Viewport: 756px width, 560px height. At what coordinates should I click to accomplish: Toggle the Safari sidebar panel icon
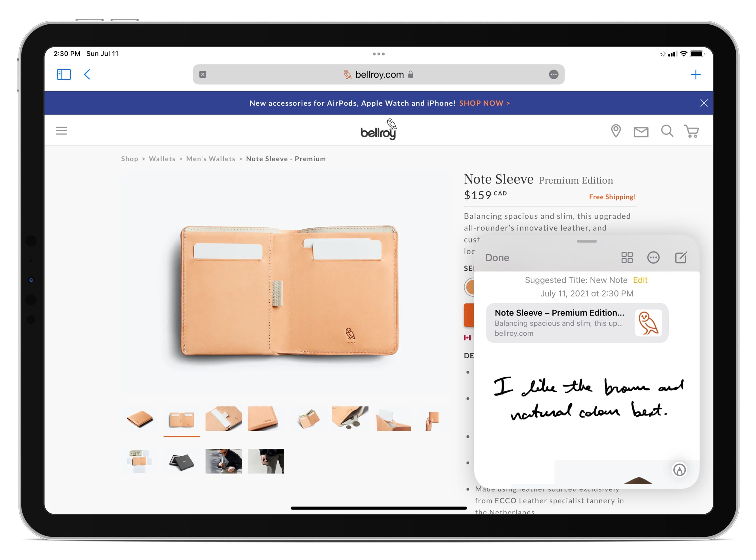(64, 74)
